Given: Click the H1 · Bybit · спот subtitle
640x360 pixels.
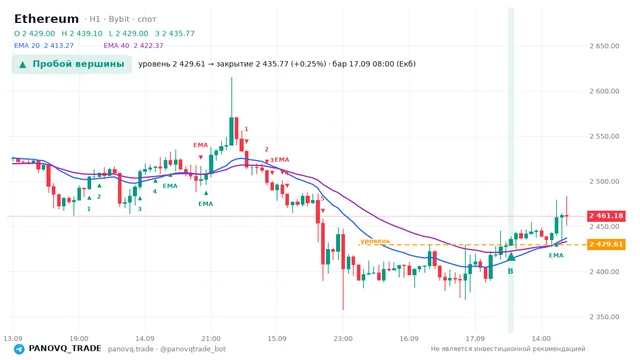Looking at the screenshot, I should tap(120, 19).
